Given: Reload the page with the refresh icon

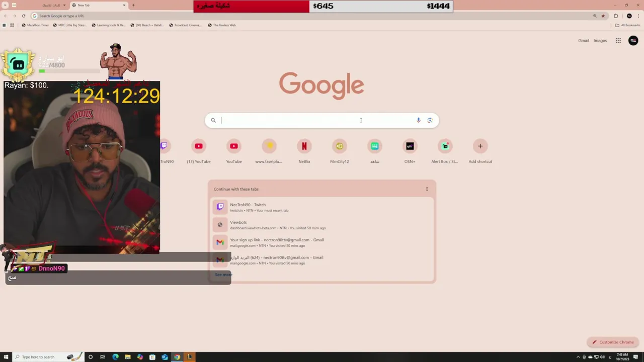Looking at the screenshot, I should click(x=23, y=16).
